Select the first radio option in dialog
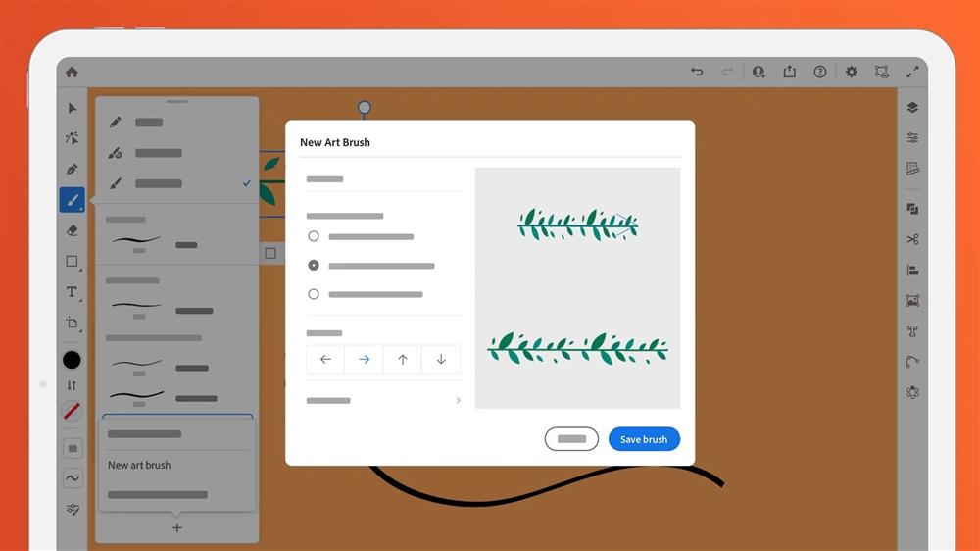The image size is (980, 551). (314, 236)
